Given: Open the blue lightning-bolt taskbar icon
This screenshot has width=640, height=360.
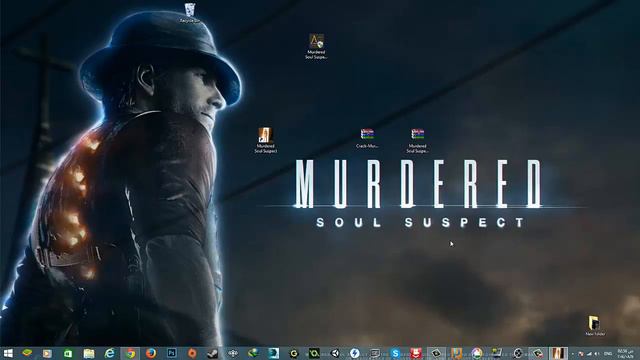Looking at the screenshot, I should click(x=355, y=353).
